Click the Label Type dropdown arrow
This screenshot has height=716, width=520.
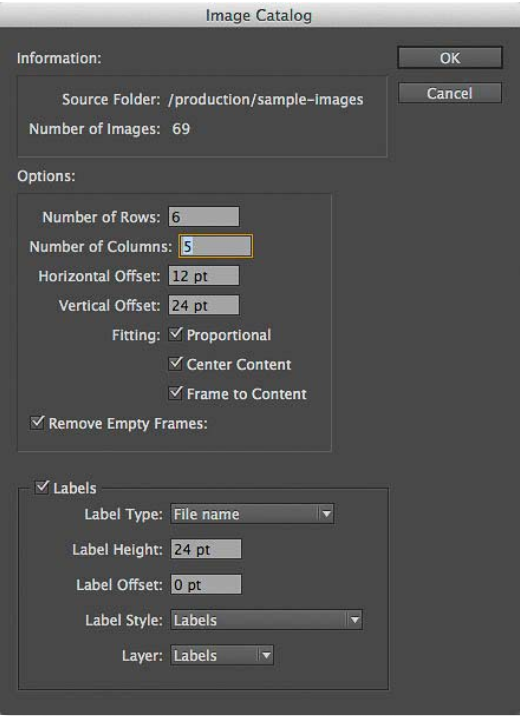[326, 514]
